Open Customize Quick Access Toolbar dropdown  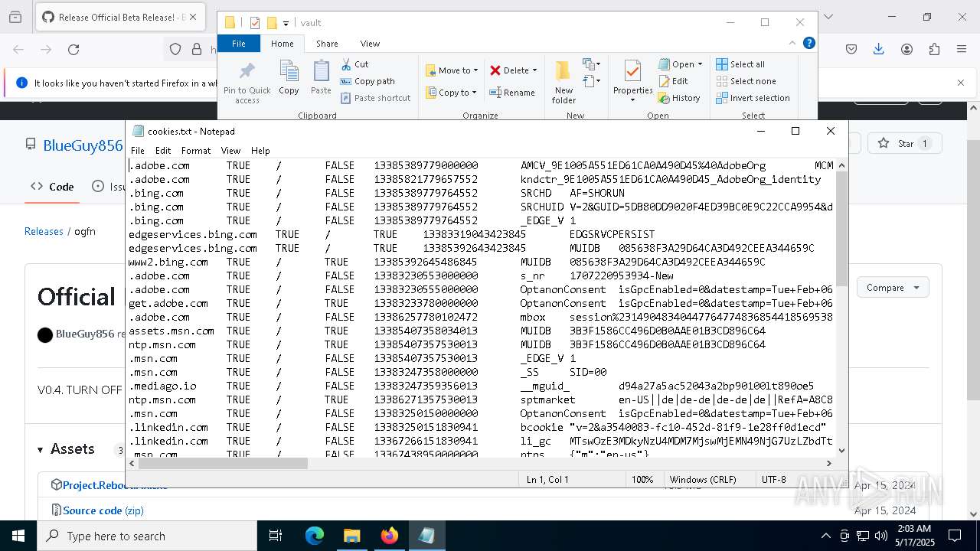coord(286,24)
